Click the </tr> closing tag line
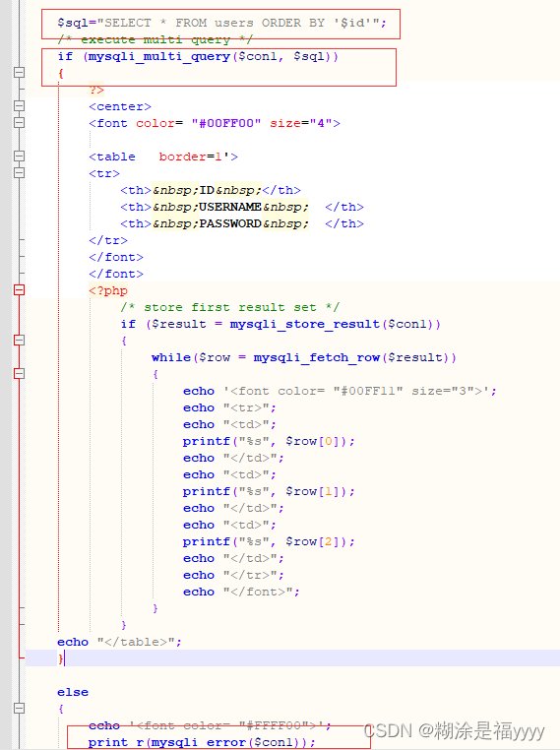The height and width of the screenshot is (750, 560). pyautogui.click(x=108, y=240)
